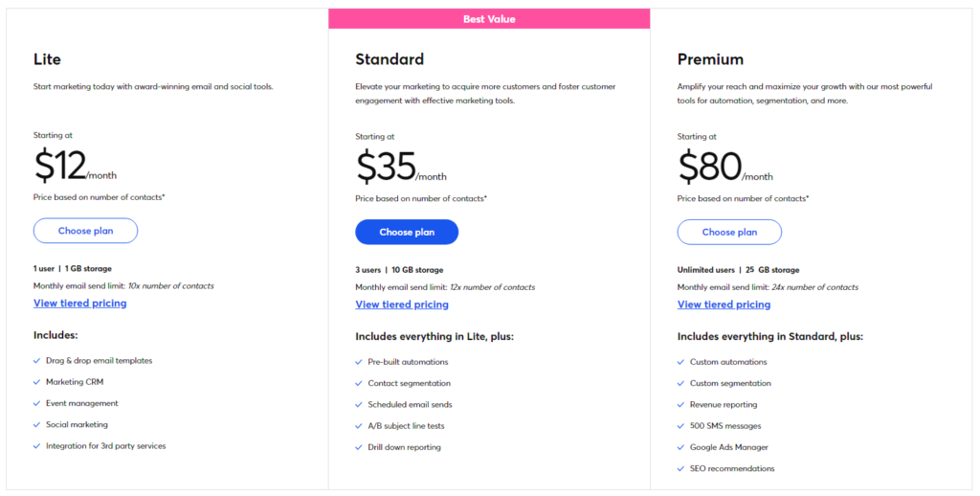
Task: Click the checkmark next to Pre-built automations
Action: [x=359, y=362]
